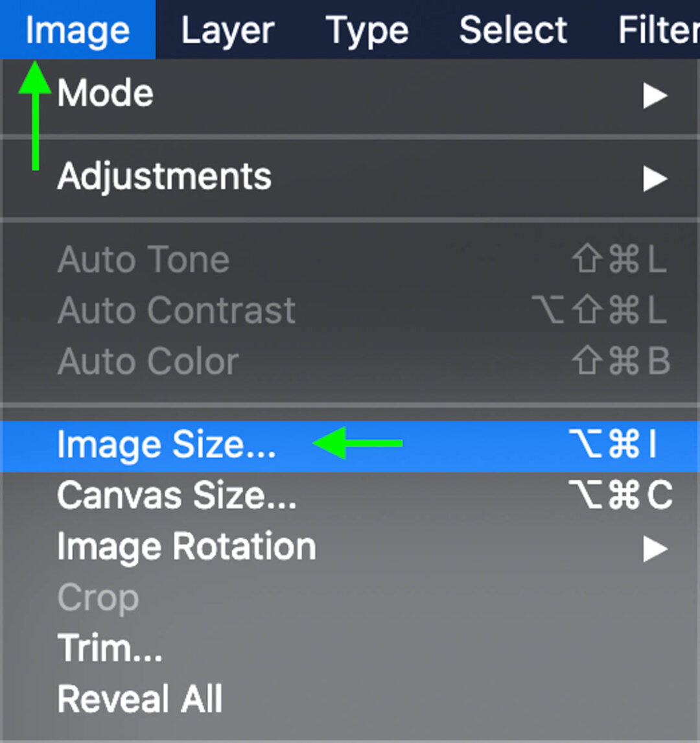Open the Layer menu
The height and width of the screenshot is (743, 700).
(x=227, y=29)
